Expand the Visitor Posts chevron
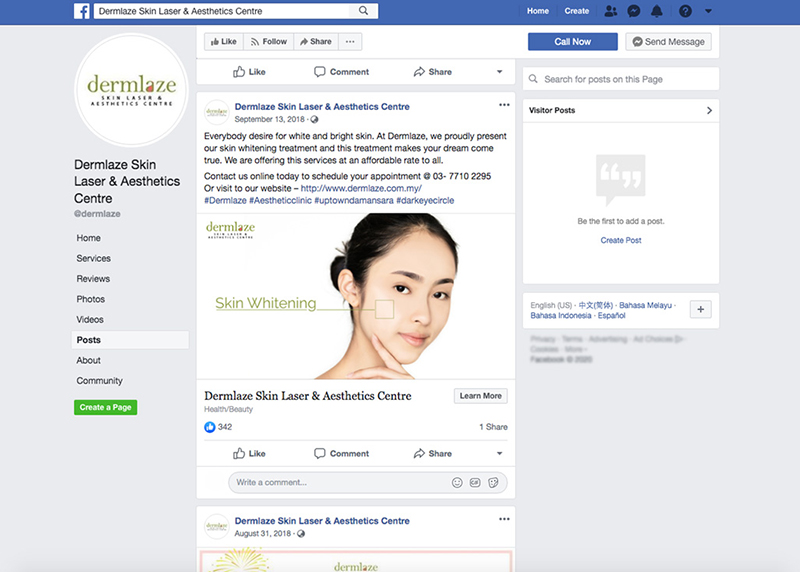 pos(709,110)
